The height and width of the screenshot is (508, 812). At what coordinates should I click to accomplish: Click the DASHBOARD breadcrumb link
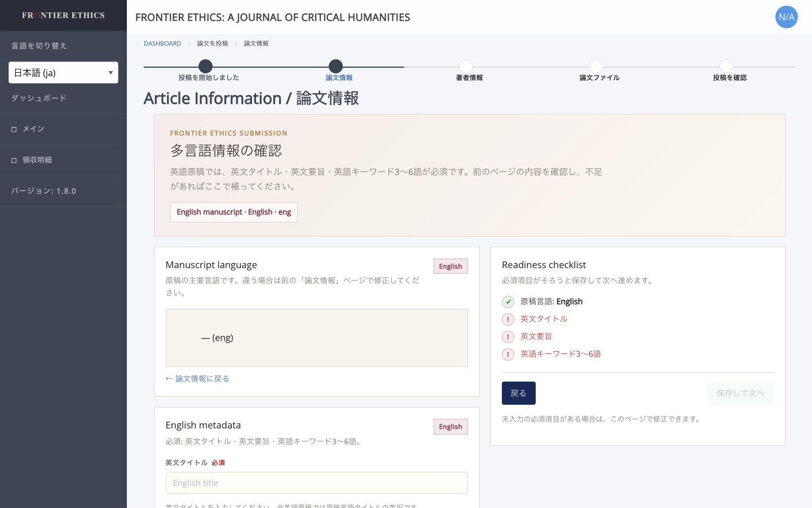(x=162, y=43)
